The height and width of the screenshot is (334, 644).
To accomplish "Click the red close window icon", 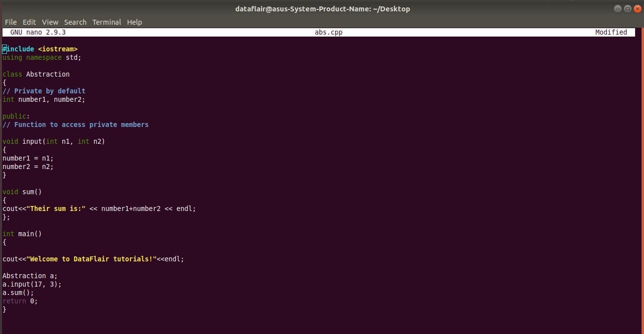I will [x=638, y=8].
